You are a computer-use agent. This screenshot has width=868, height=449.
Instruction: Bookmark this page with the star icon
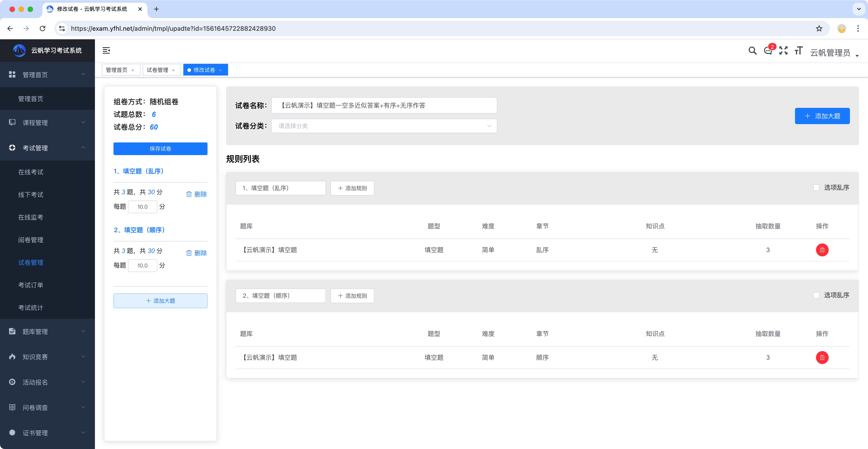click(x=819, y=29)
